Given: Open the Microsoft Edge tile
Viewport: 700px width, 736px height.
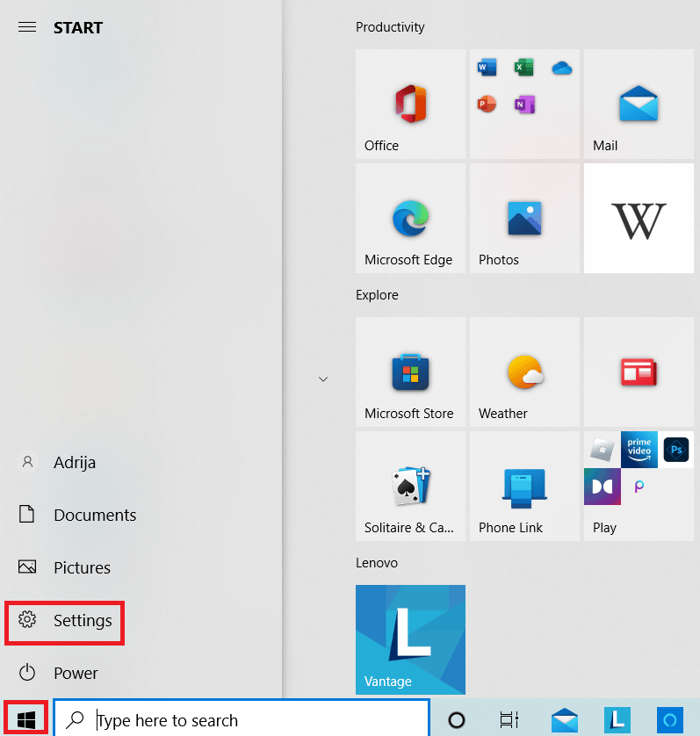Looking at the screenshot, I should point(410,219).
